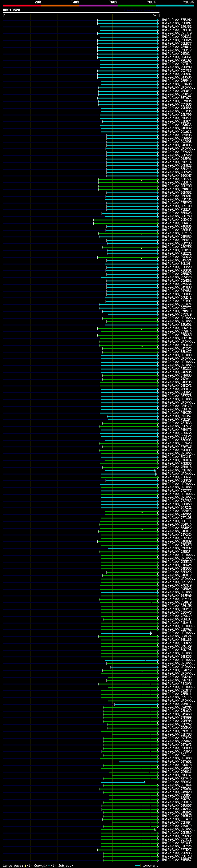Click the purple ~60% identity legend segment
Viewport: 197px width, 868px height.
tap(98, 6)
